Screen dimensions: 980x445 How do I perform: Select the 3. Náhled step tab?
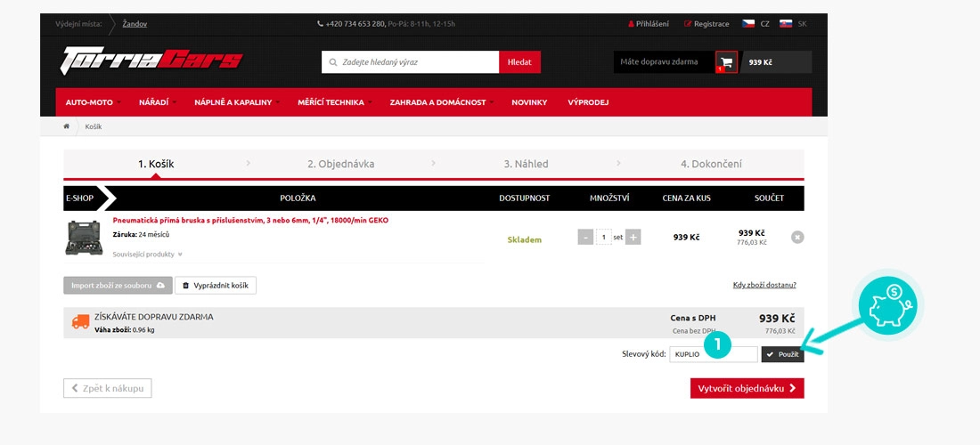pyautogui.click(x=526, y=164)
